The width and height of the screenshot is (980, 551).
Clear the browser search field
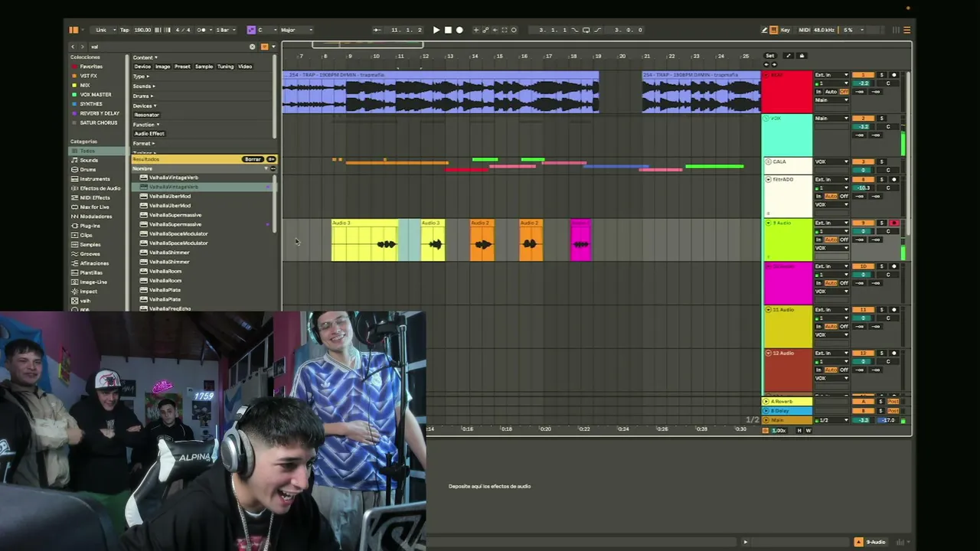(252, 47)
